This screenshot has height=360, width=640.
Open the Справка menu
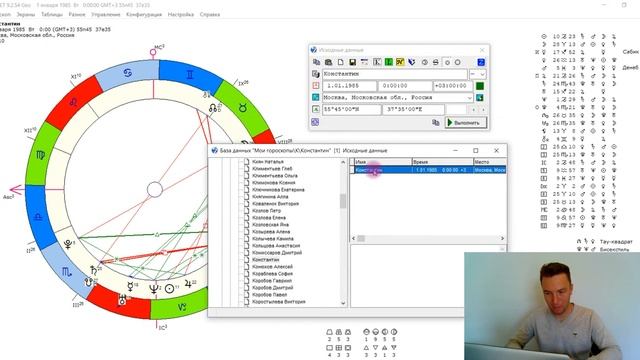tap(210, 14)
